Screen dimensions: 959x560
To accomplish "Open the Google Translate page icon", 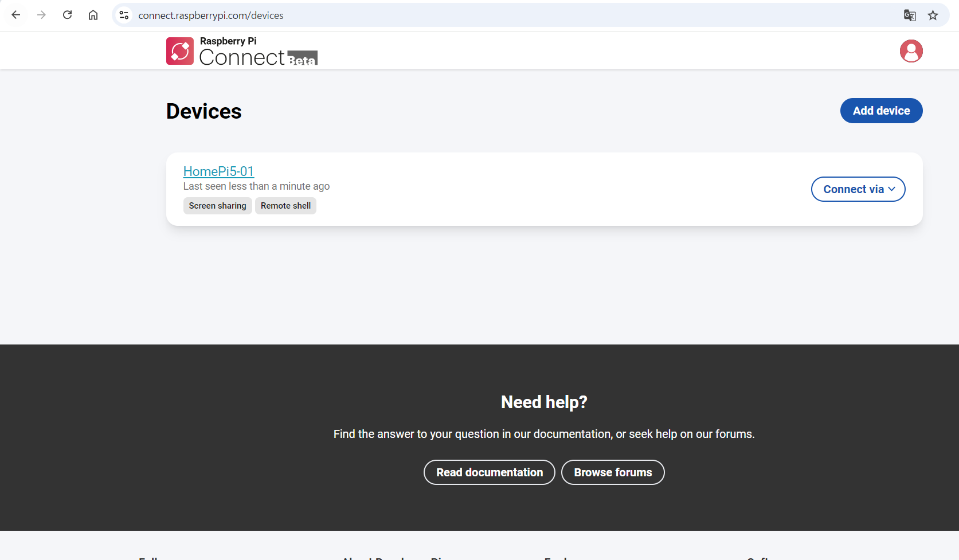I will point(909,15).
